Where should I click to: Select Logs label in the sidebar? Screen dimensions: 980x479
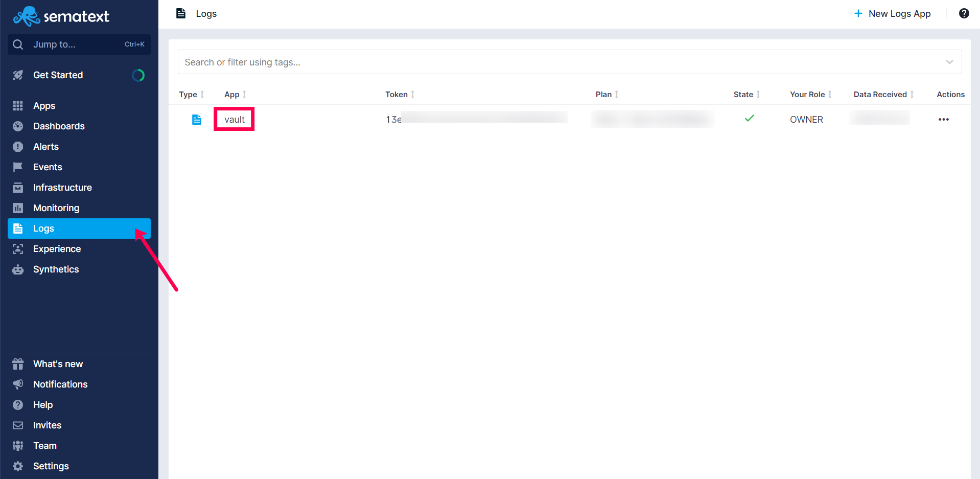pyautogui.click(x=43, y=229)
